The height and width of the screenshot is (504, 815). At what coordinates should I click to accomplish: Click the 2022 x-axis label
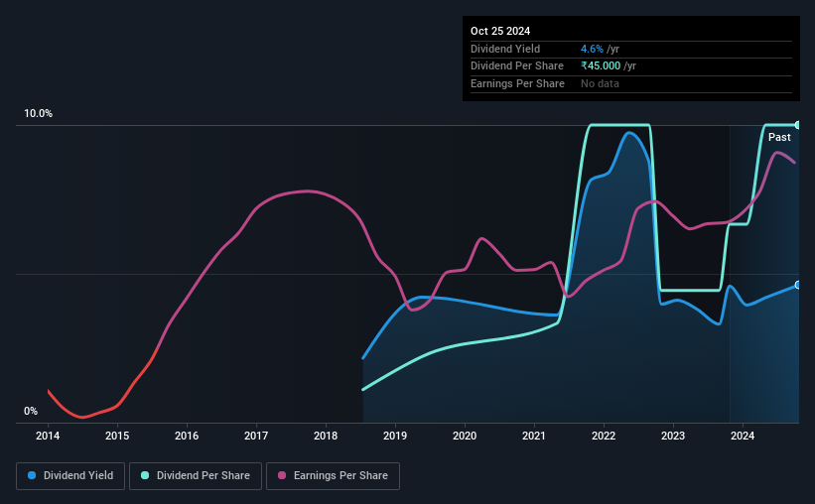point(604,436)
